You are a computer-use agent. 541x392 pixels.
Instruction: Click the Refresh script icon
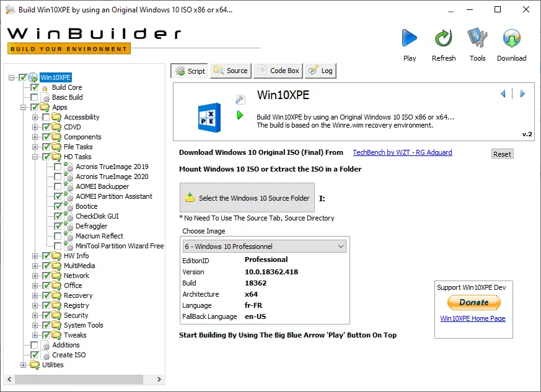tap(443, 38)
